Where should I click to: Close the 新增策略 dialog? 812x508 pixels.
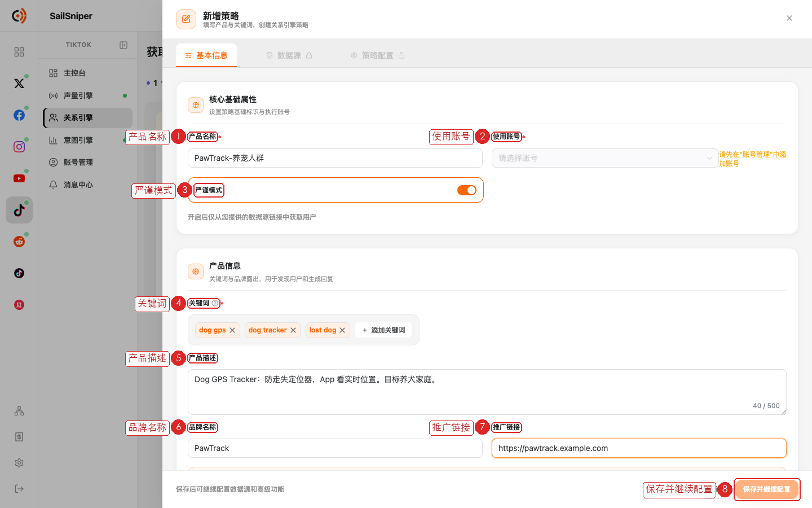[789, 18]
